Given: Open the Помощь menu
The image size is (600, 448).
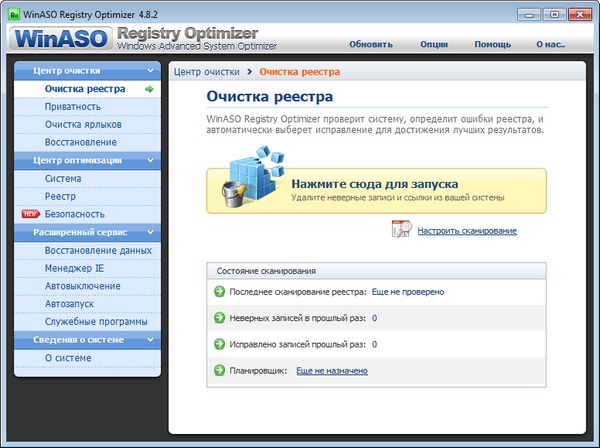Looking at the screenshot, I should [x=492, y=44].
